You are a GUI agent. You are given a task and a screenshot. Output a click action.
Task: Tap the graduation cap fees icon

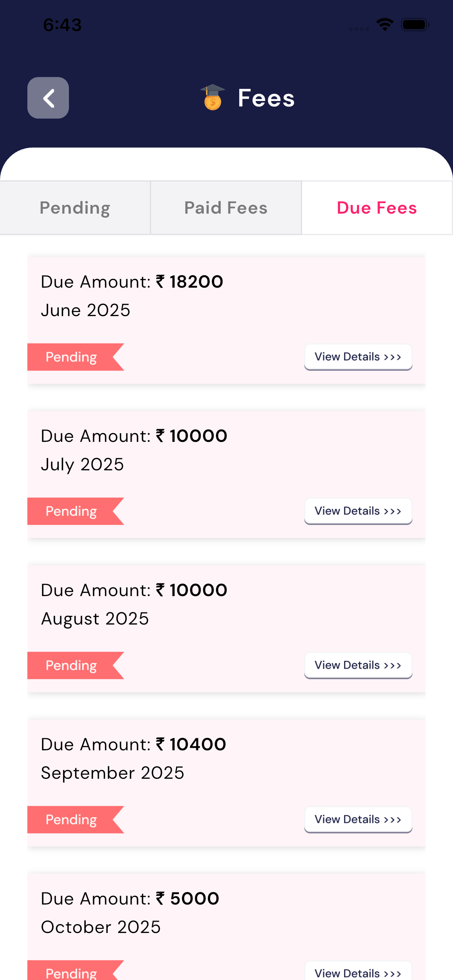pyautogui.click(x=212, y=97)
